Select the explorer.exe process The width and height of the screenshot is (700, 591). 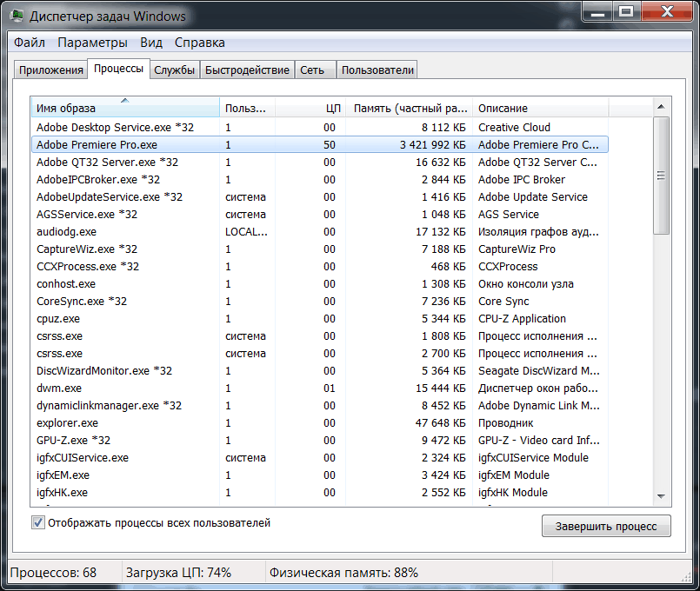point(320,423)
